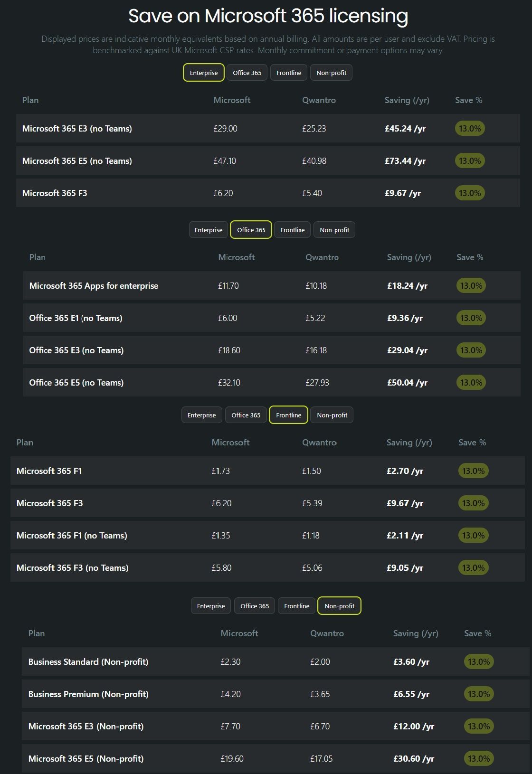The height and width of the screenshot is (774, 532).
Task: Select the highlighted Office 365 tab
Action: click(251, 230)
